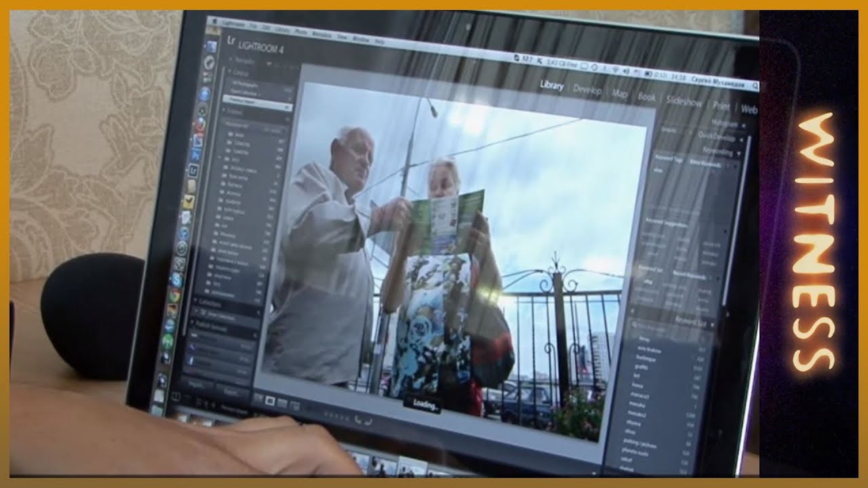This screenshot has width=868, height=488.
Task: Switch to Grid view in the toolbar
Action: [257, 398]
